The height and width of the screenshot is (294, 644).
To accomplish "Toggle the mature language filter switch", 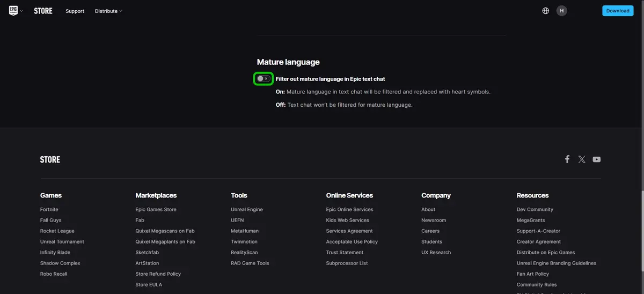I will coord(263,79).
